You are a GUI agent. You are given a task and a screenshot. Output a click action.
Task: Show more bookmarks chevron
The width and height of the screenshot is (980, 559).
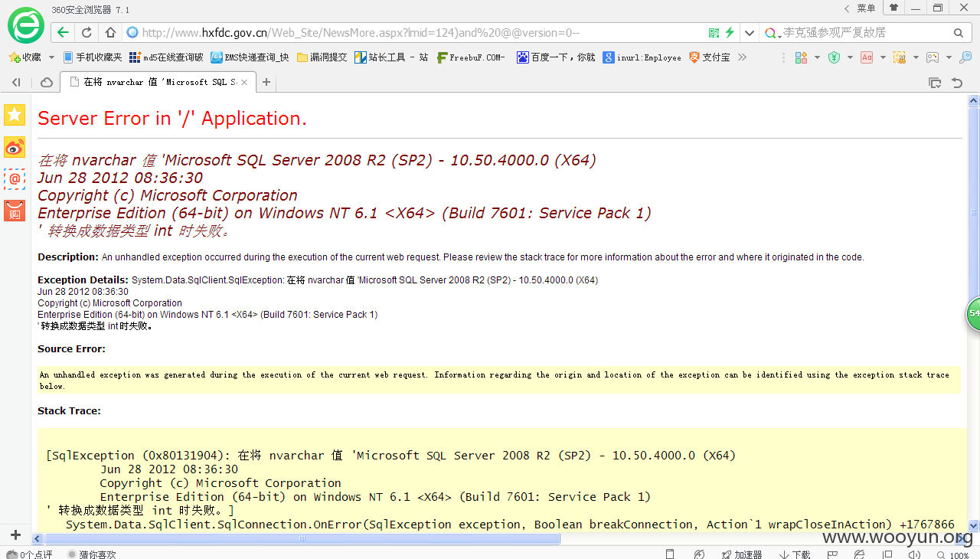[x=742, y=57]
